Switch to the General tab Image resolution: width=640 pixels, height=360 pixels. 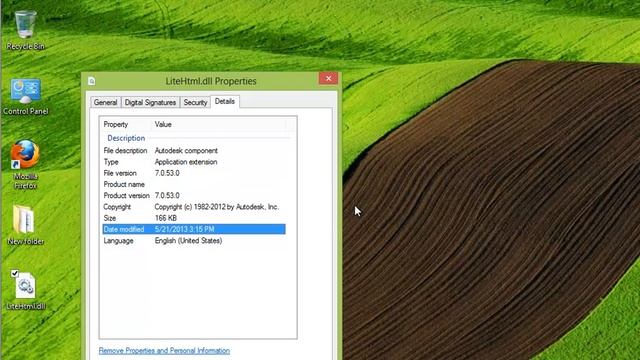tap(105, 102)
